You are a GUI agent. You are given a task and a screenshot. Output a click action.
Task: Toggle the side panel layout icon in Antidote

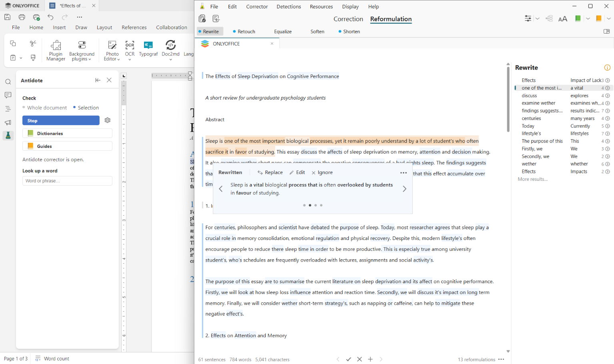[x=606, y=32]
